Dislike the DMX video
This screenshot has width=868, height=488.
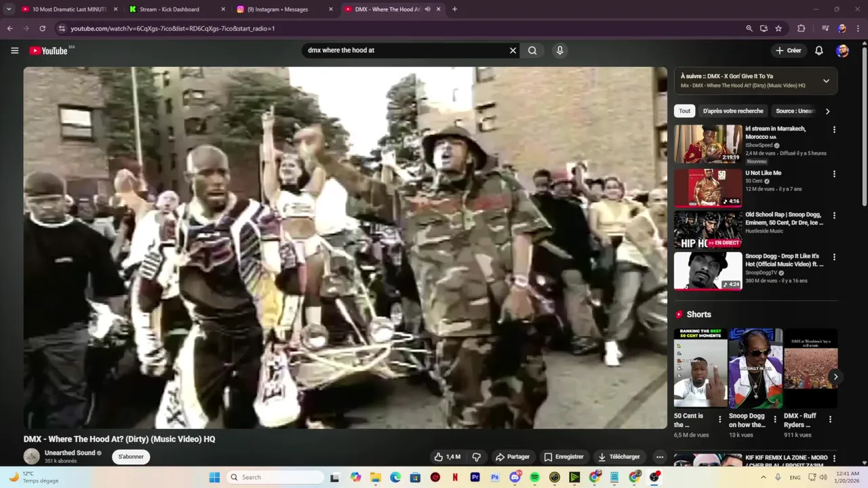[x=476, y=457]
